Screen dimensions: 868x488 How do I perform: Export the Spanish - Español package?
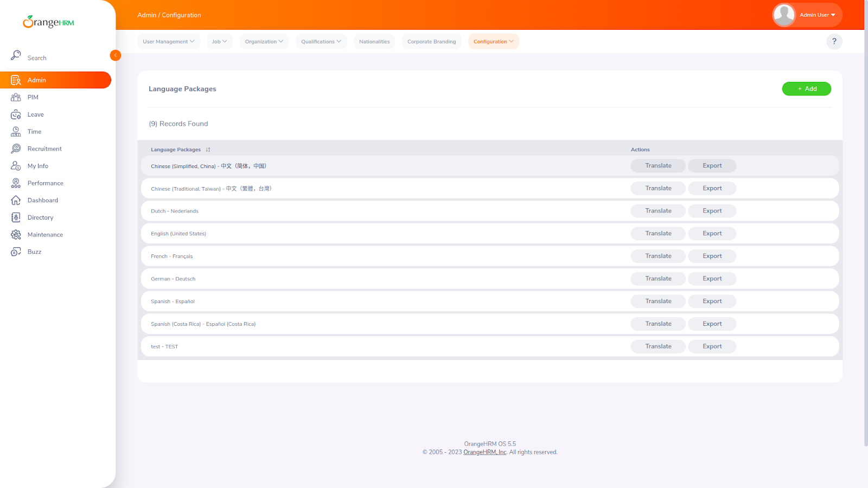click(x=712, y=301)
